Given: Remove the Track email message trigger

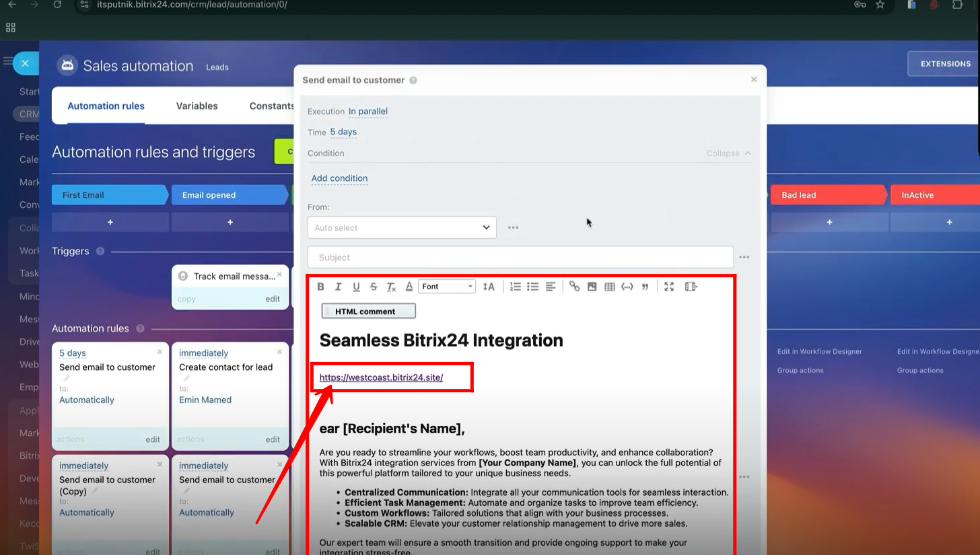Looking at the screenshot, I should pyautogui.click(x=279, y=274).
